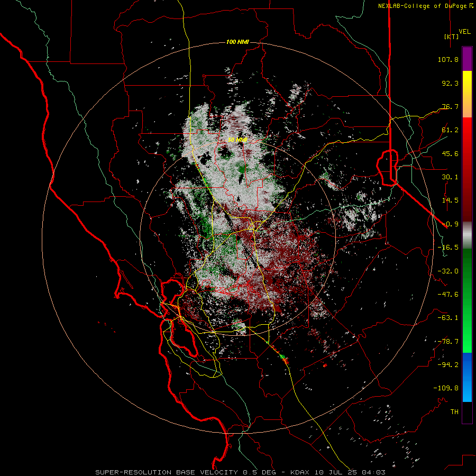Click the TH label under the scale

tap(454, 412)
